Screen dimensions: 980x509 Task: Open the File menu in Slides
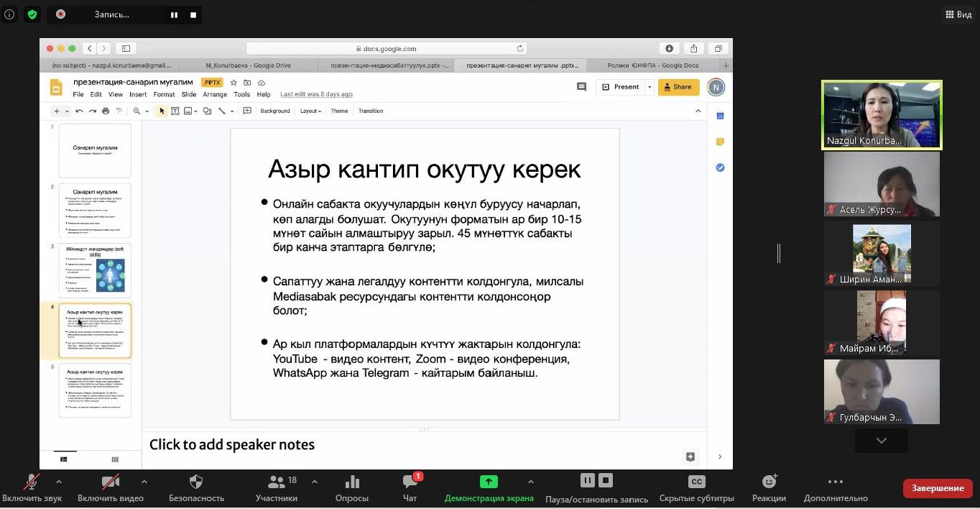[x=78, y=94]
